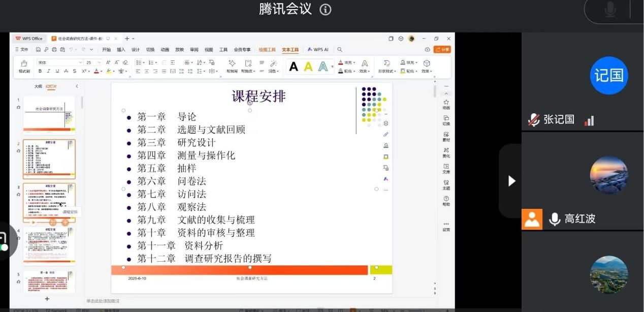
Task: Click the search magnifier in the ribbon
Action: tap(340, 50)
